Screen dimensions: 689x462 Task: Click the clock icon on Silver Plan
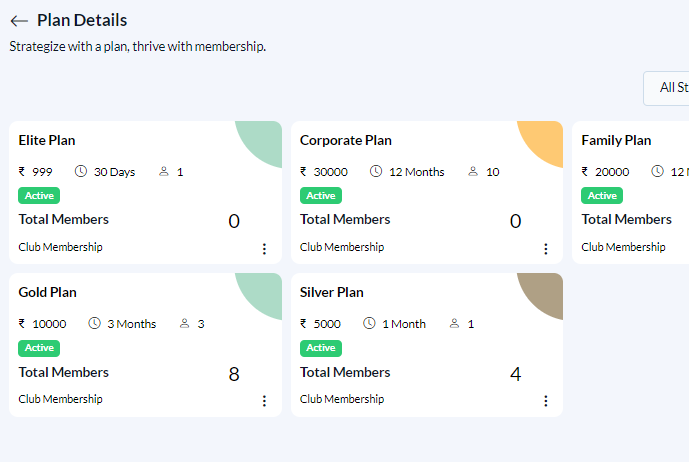369,323
